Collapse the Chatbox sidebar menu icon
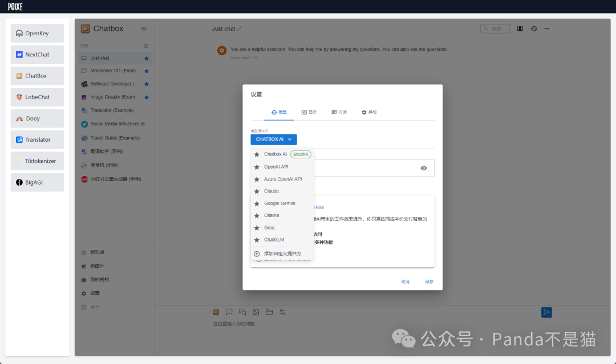 pos(144,28)
